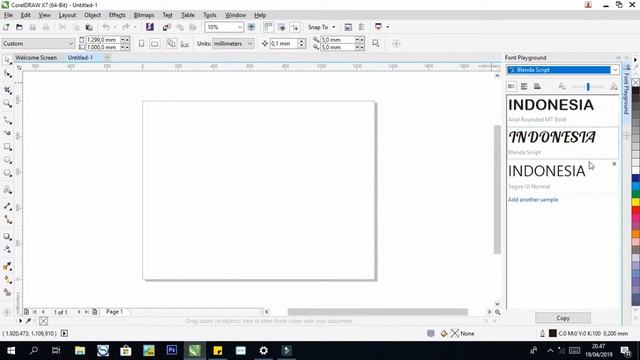Select the Transparency tool
This screenshot has width=640, height=360.
(7, 249)
